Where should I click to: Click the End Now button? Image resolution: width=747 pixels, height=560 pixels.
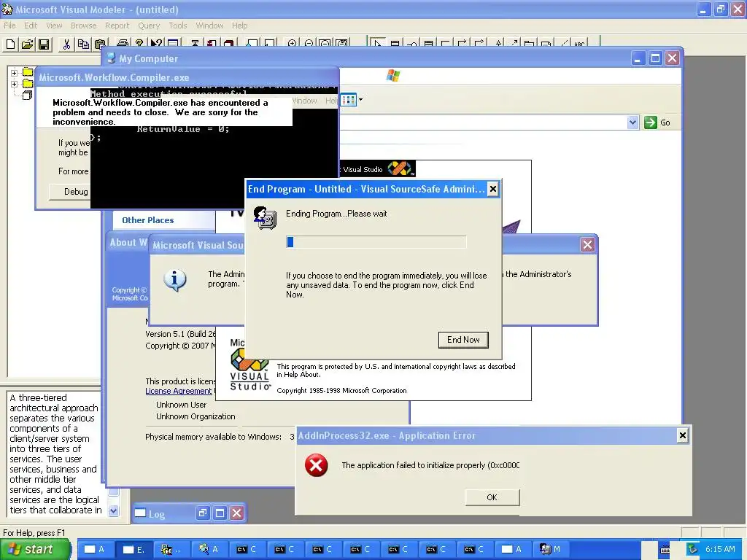click(463, 340)
